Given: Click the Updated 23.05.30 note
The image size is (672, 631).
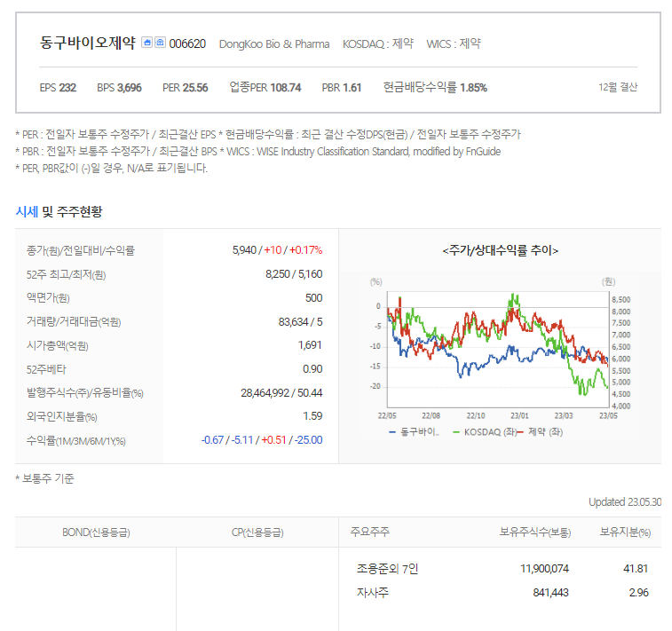Looking at the screenshot, I should [625, 502].
